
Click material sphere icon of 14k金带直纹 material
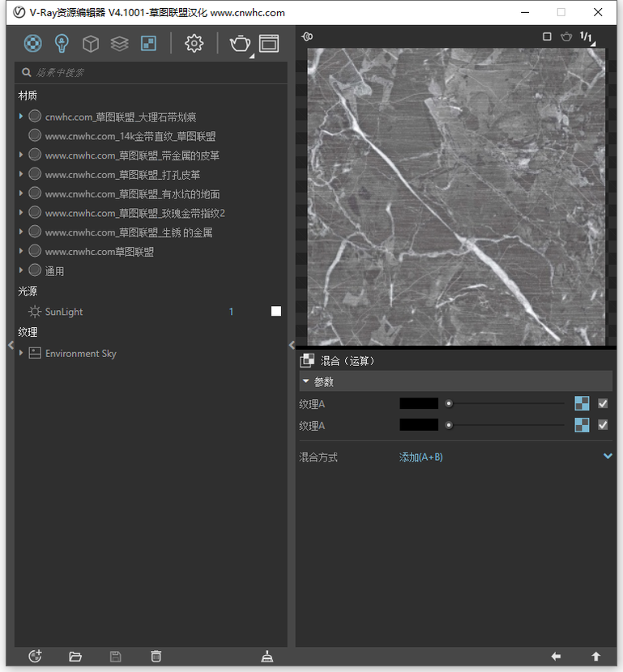coord(35,135)
